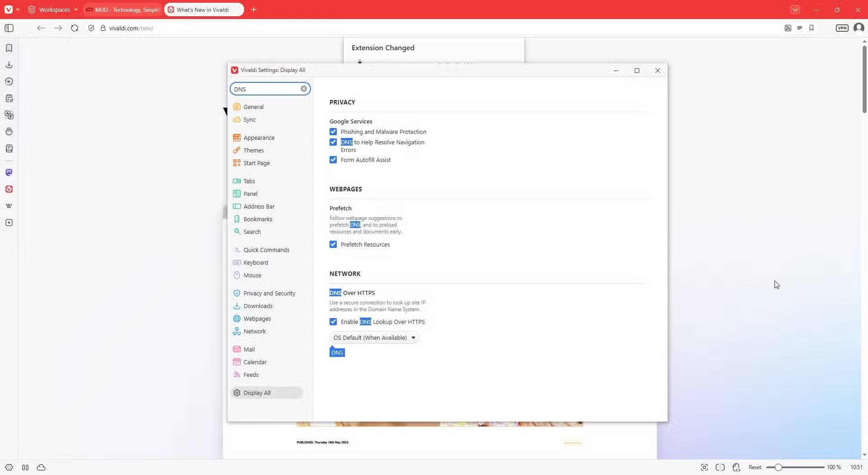Open the Bookmarks panel in the sidebar

pyautogui.click(x=9, y=48)
